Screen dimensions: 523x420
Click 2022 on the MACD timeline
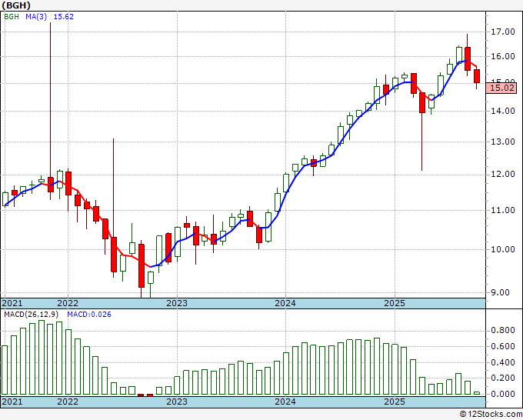pos(68,402)
